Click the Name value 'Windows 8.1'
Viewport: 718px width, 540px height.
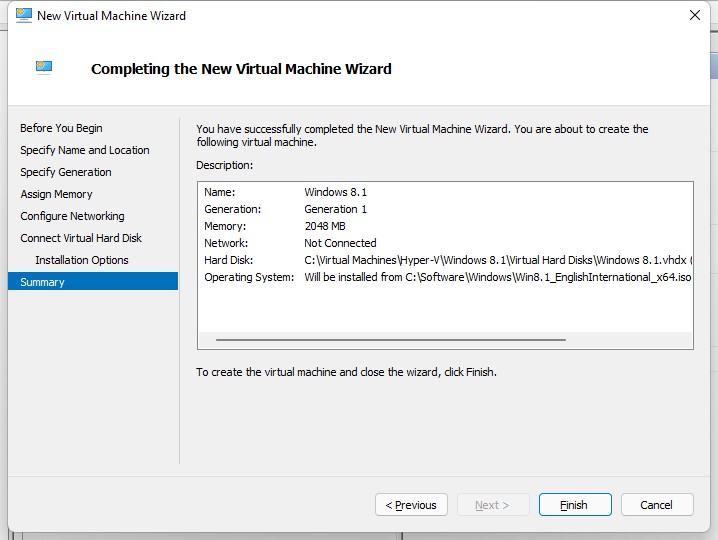click(x=336, y=192)
